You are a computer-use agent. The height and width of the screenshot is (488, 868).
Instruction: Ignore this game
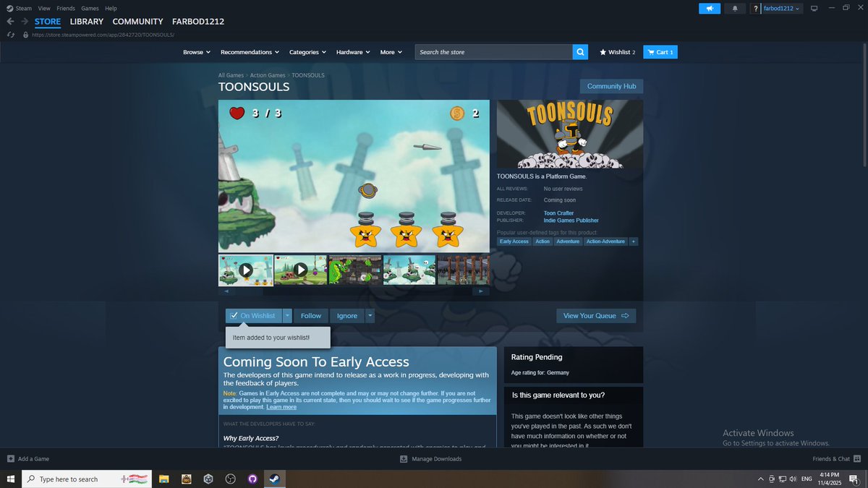[346, 315]
